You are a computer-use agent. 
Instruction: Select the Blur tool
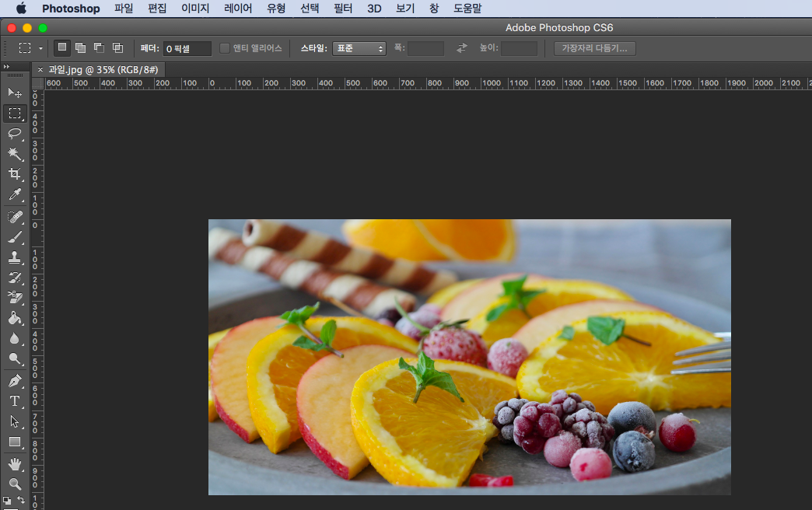[15, 339]
